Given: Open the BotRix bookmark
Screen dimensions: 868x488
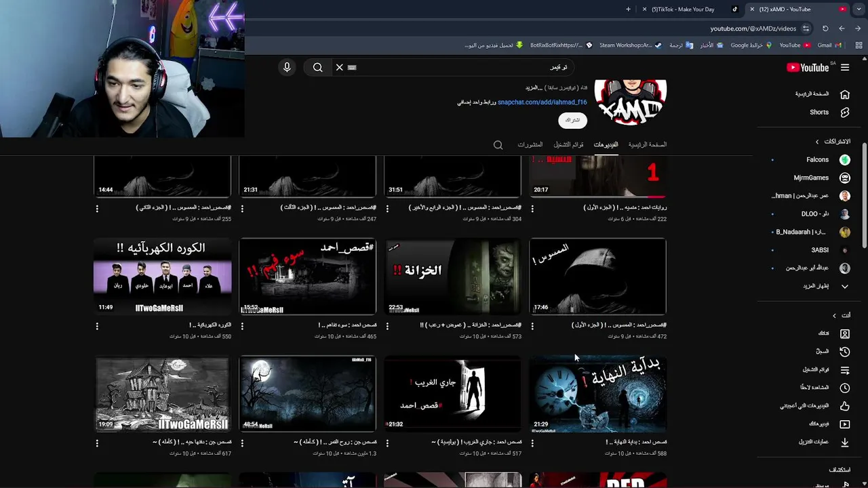Looking at the screenshot, I should pos(561,45).
